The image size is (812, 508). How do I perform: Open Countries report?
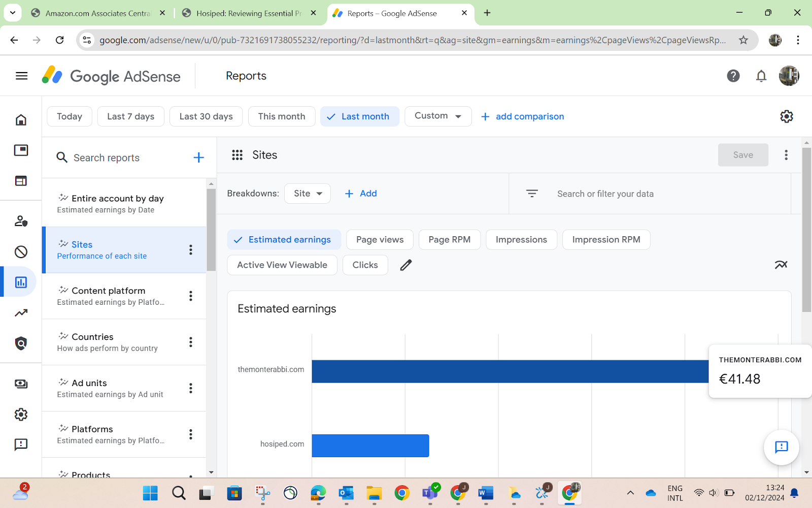click(x=124, y=342)
